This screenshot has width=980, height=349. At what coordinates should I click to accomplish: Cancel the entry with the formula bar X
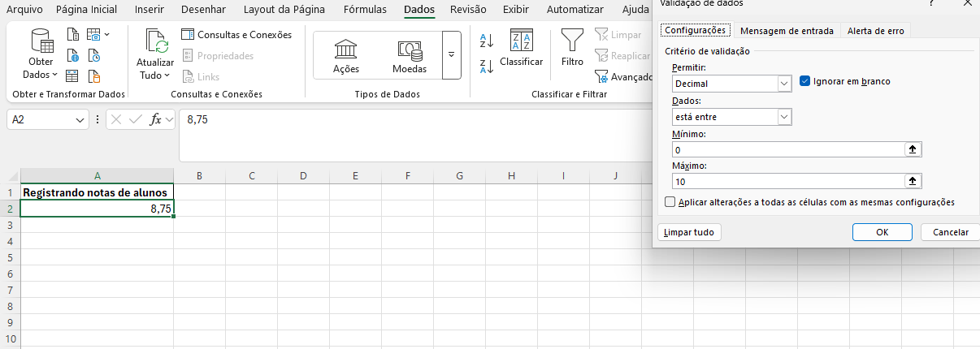pos(116,119)
